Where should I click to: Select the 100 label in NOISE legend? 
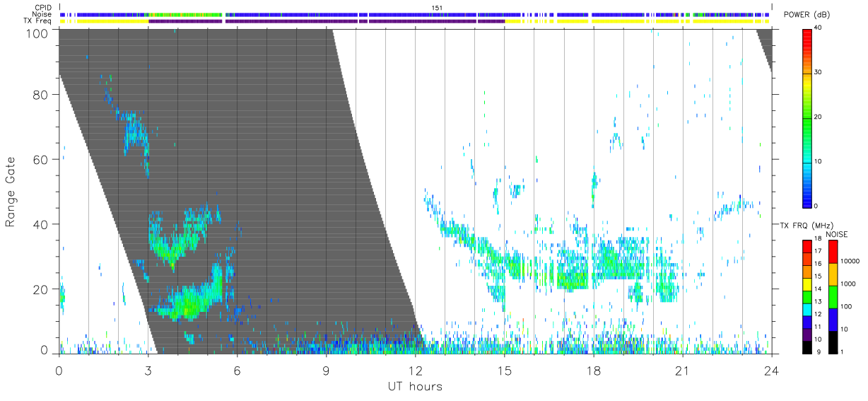(848, 307)
